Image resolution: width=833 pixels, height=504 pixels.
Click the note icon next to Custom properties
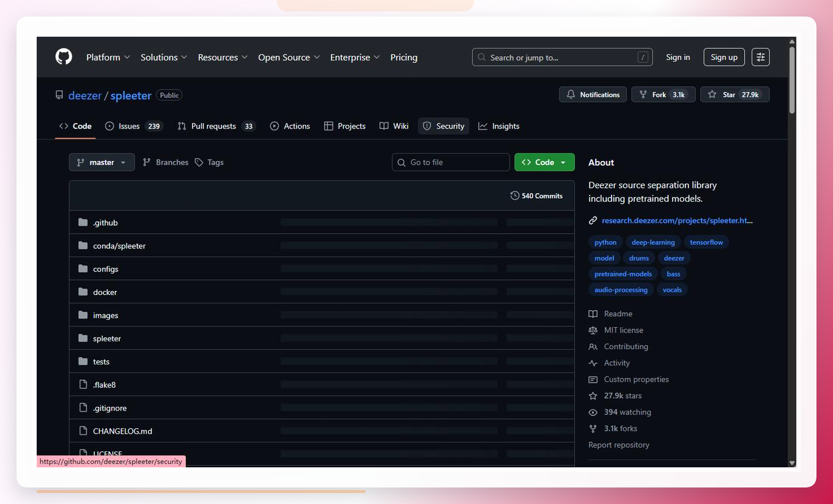593,380
